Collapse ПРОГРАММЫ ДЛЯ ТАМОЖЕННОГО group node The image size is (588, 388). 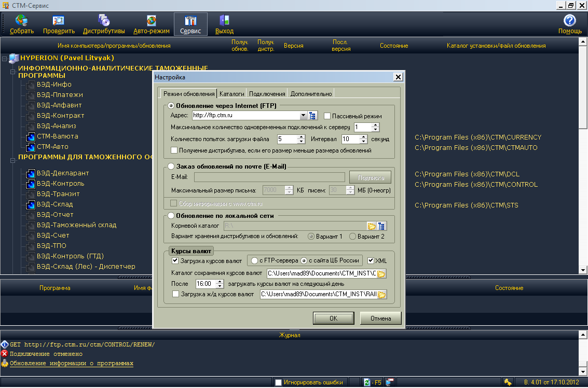tap(12, 160)
